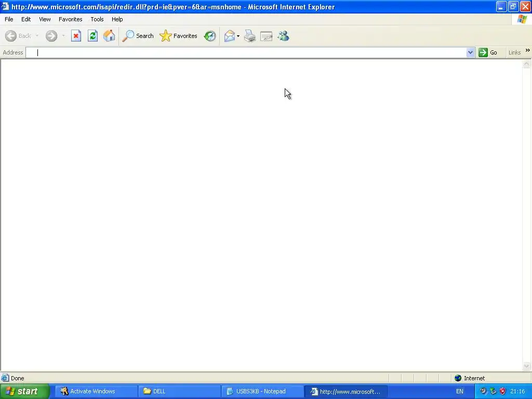Viewport: 532px width, 399px height.
Task: Click the Edit page toolbar icon
Action: point(267,36)
